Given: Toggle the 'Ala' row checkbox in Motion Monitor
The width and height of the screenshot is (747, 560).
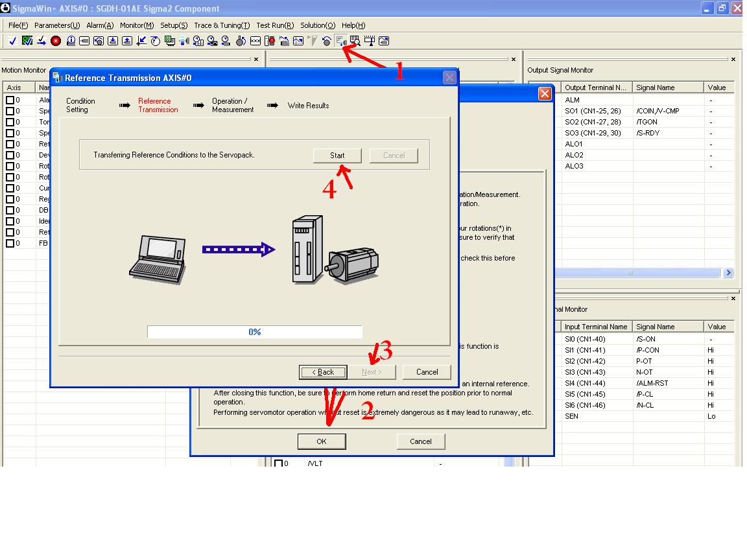Looking at the screenshot, I should pos(10,100).
